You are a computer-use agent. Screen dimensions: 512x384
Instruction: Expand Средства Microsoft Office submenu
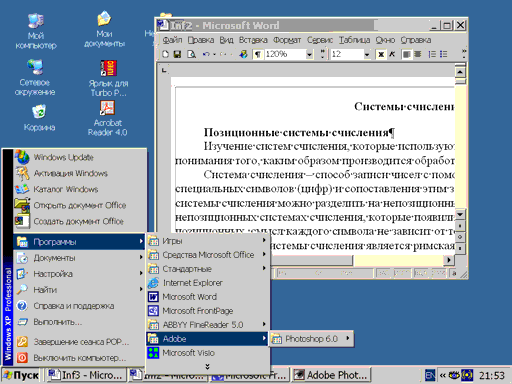[x=207, y=255]
